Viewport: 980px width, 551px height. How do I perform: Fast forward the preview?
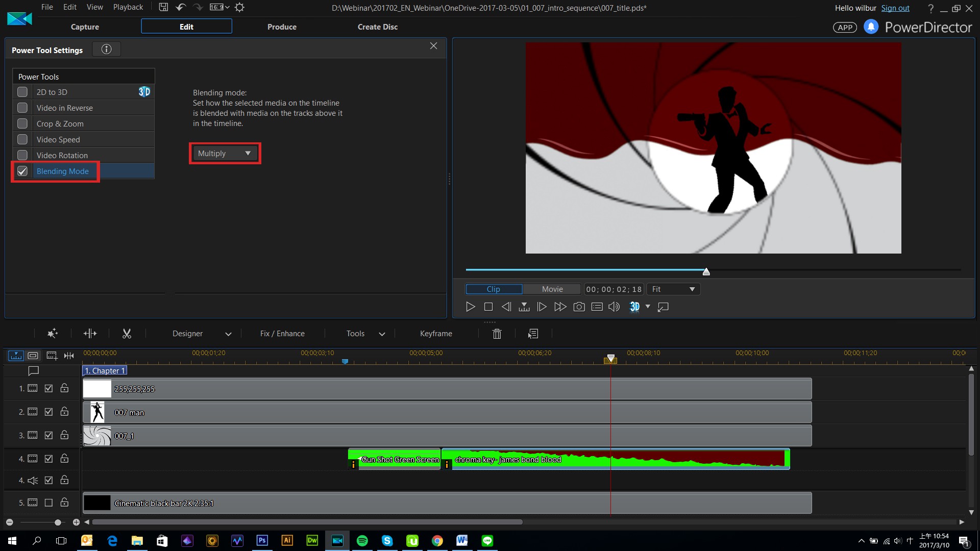tap(560, 307)
